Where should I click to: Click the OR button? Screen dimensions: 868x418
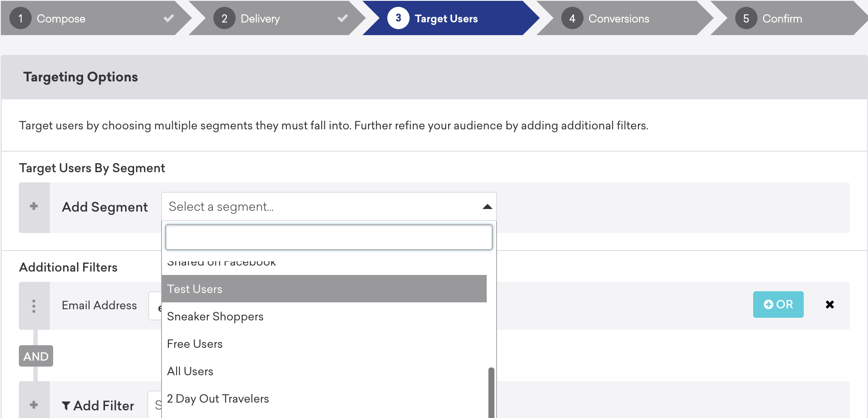[x=778, y=305]
